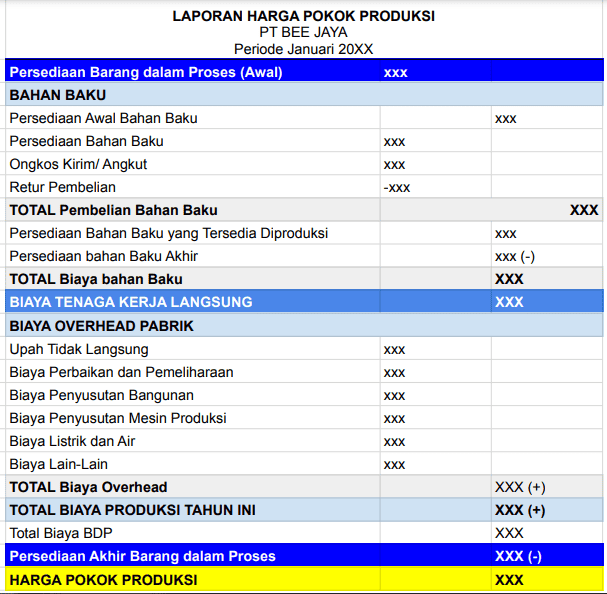Click the XXX value of Total Biaya bahan Baku
The width and height of the screenshot is (607, 594).
tap(509, 279)
